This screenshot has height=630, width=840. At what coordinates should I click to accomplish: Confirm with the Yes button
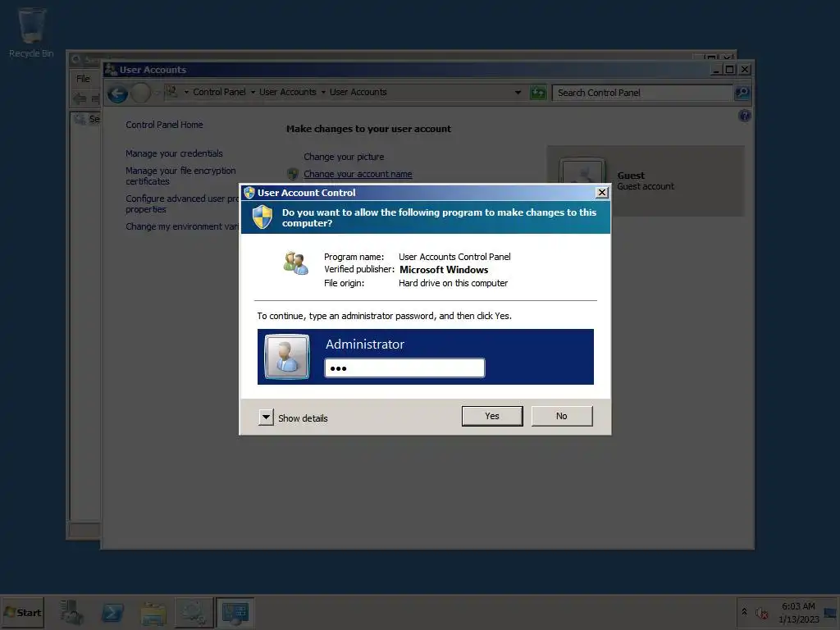492,416
